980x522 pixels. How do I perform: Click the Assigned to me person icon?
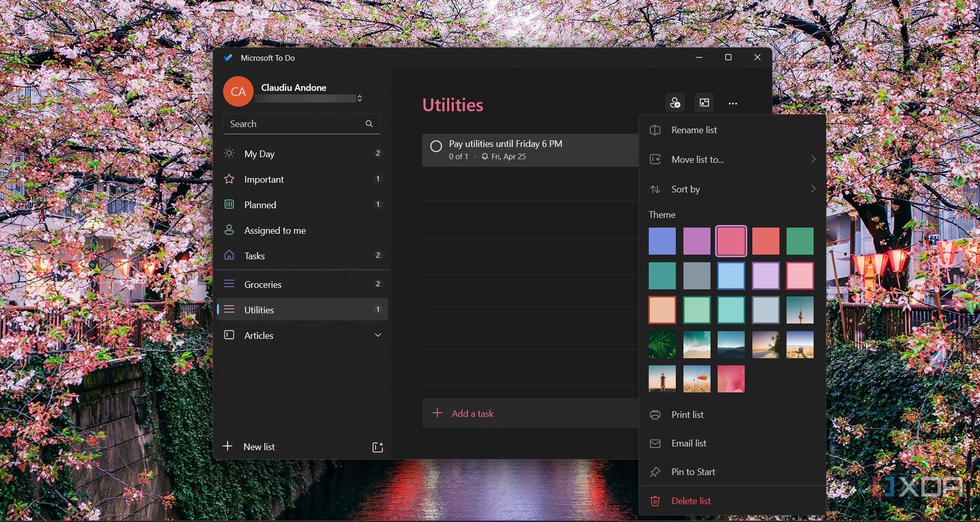click(229, 230)
